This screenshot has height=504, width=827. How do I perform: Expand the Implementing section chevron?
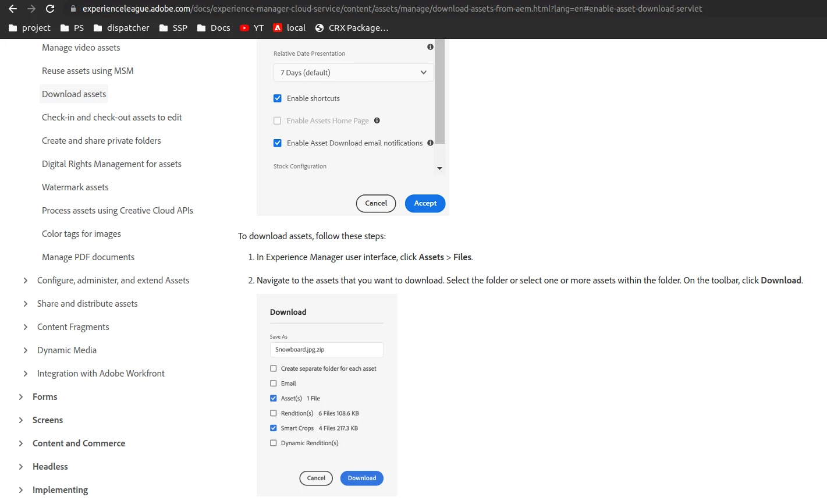tap(20, 490)
